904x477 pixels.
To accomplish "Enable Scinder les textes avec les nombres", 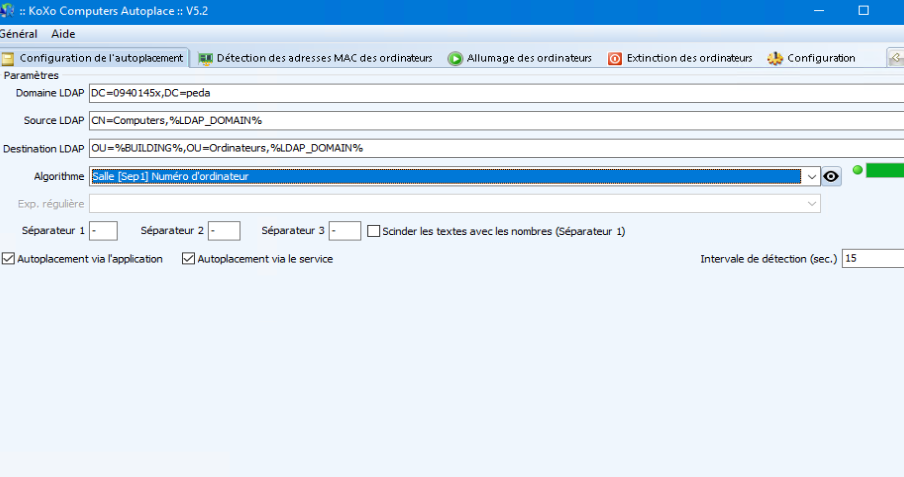I will (x=374, y=231).
